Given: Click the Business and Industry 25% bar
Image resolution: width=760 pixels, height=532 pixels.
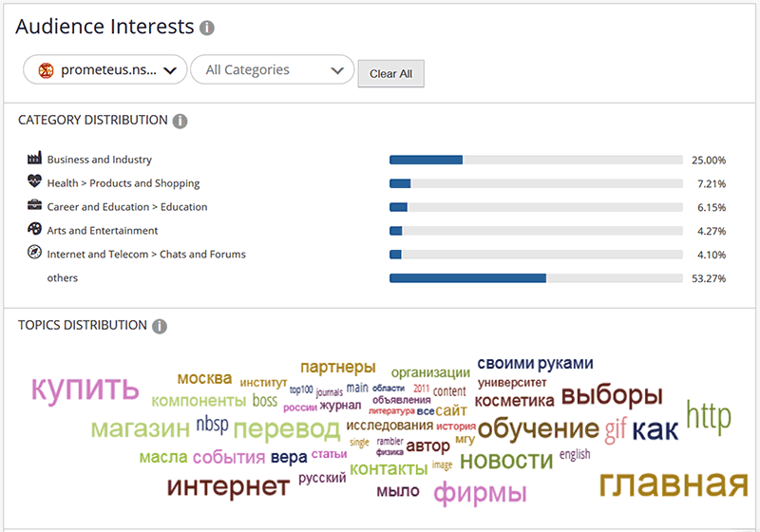Looking at the screenshot, I should tap(536, 160).
